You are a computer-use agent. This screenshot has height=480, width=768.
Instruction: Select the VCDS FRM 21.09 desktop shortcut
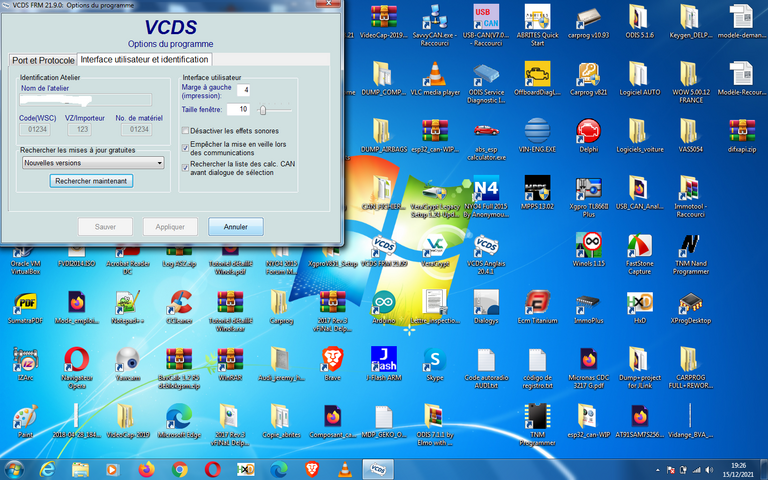click(x=384, y=251)
